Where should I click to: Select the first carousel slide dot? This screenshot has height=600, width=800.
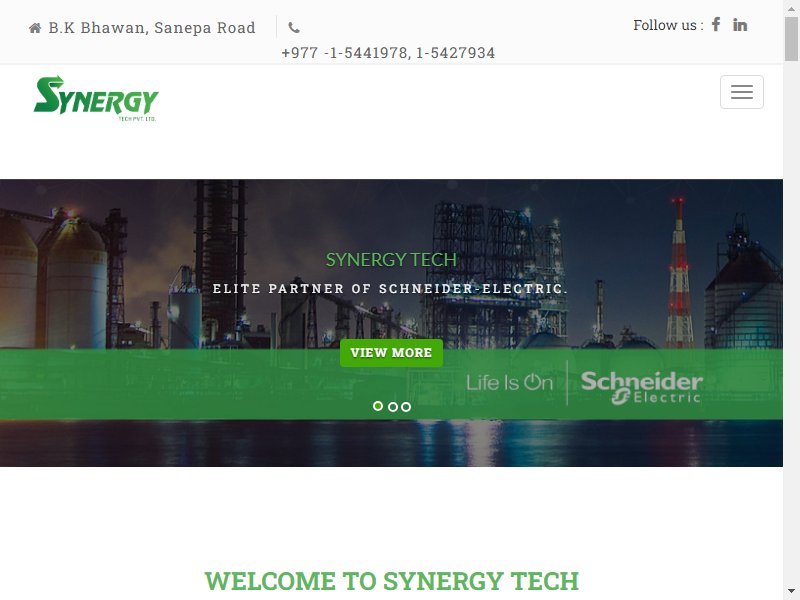(x=378, y=406)
